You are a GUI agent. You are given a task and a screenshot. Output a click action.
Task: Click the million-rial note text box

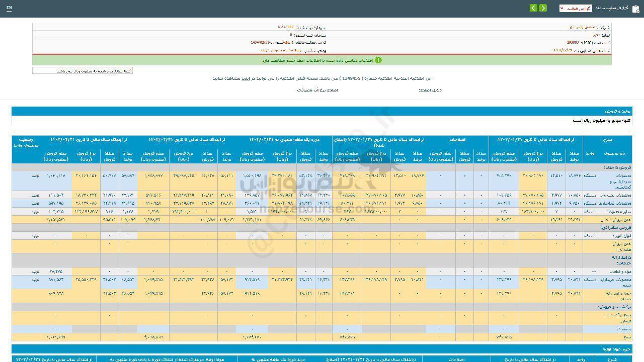click(x=83, y=71)
